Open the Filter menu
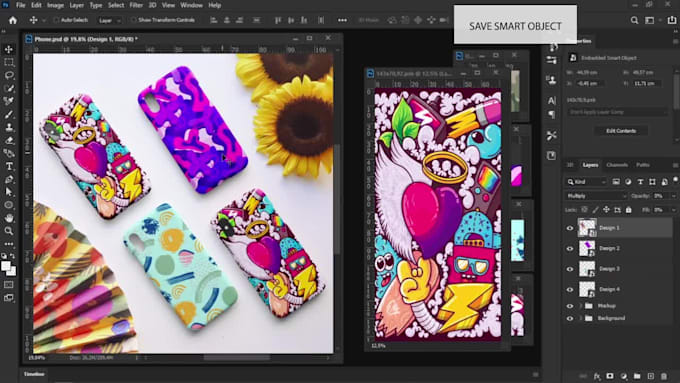Image resolution: width=680 pixels, height=383 pixels. click(x=136, y=5)
